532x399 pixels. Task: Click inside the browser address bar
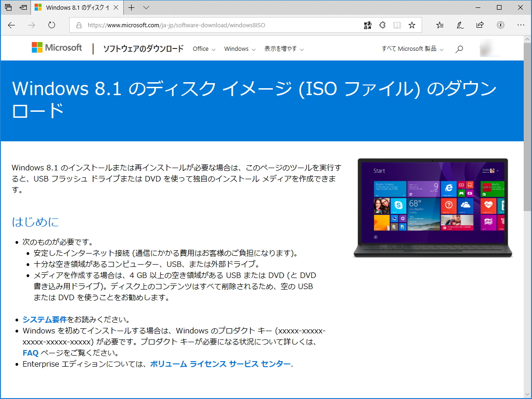[208, 25]
